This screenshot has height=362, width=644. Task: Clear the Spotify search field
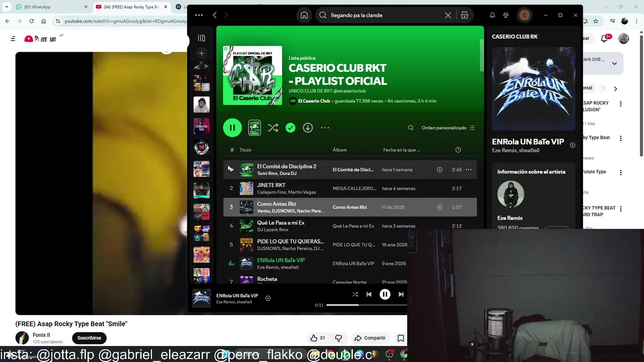pyautogui.click(x=448, y=15)
